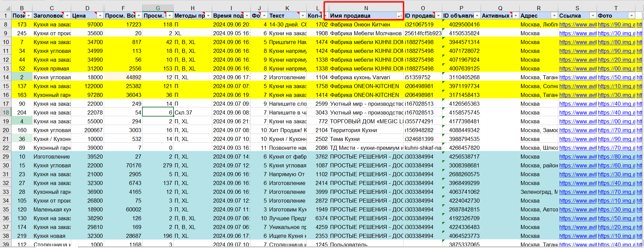Open filter button for ID продавца column
Viewport: 644px width, 248px height.
tap(439, 16)
